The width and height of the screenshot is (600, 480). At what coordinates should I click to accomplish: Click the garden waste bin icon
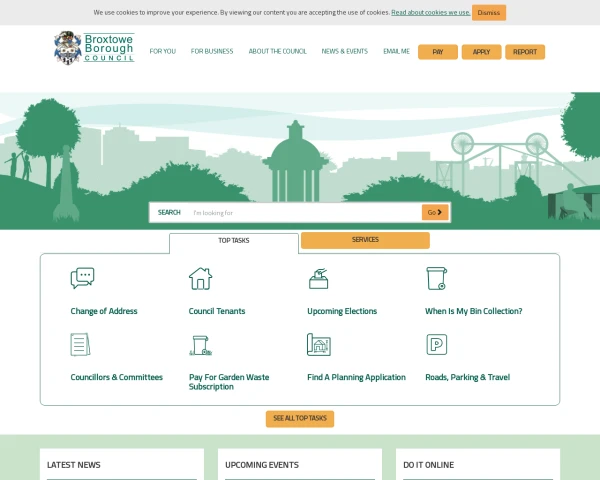point(200,345)
